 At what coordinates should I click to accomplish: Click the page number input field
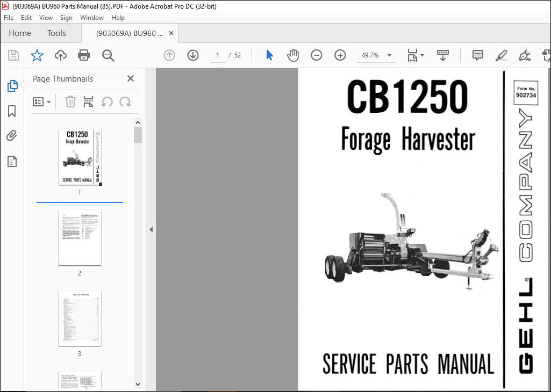coord(218,55)
